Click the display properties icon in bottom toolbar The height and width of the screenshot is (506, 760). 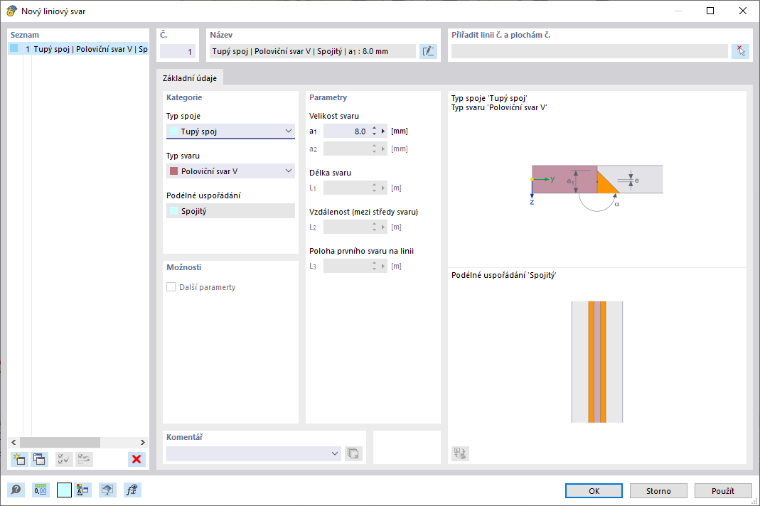(x=83, y=490)
